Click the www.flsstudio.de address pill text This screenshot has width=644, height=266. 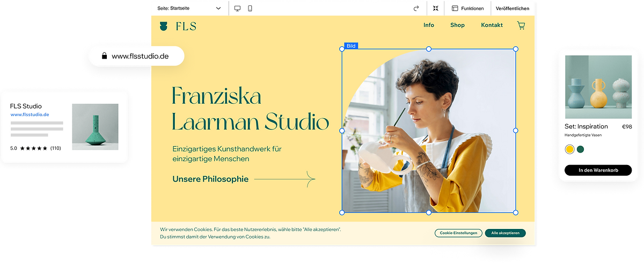(141, 56)
